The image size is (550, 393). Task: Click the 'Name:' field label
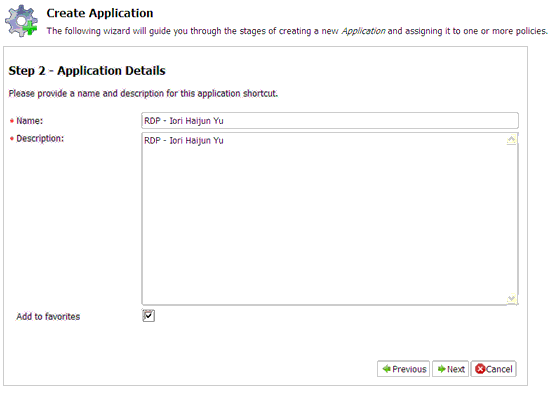(x=29, y=121)
